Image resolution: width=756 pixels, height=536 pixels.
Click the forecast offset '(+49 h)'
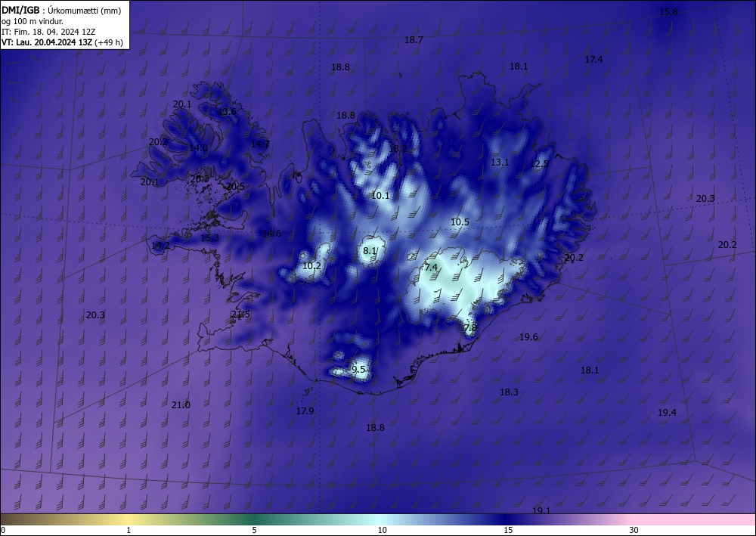coord(109,42)
